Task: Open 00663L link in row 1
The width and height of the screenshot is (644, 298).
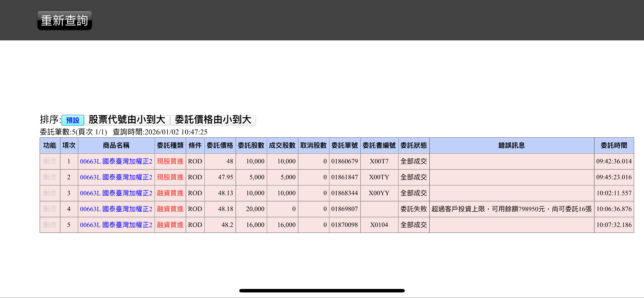Action: pyautogui.click(x=116, y=161)
